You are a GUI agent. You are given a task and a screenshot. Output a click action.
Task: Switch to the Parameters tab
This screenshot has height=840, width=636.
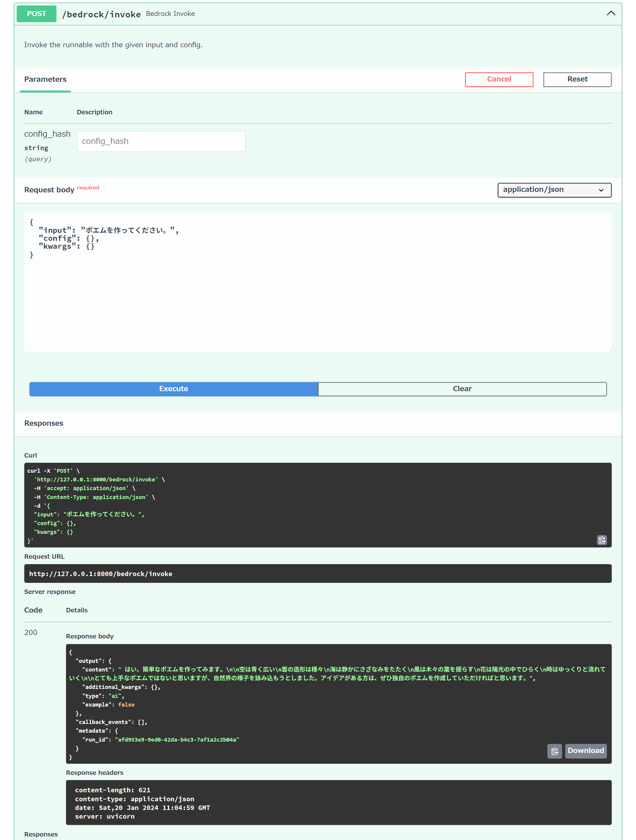pos(45,79)
